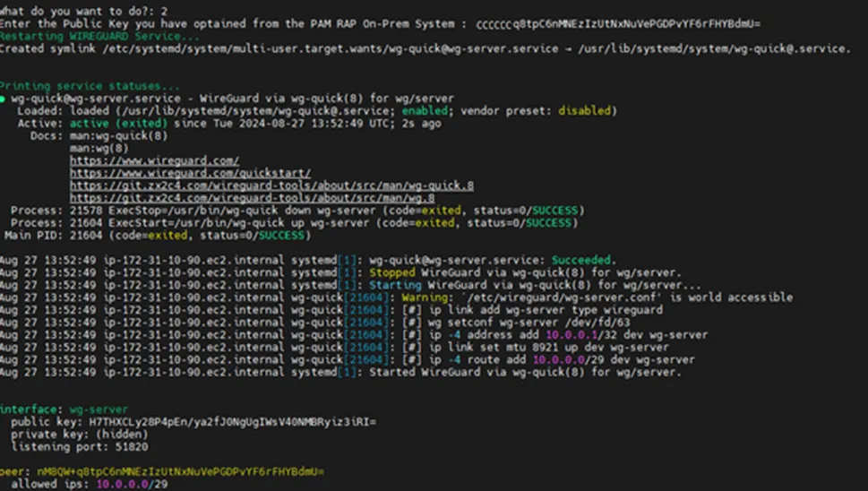The height and width of the screenshot is (491, 868).
Task: Click the green 'Succeeded.' log word
Action: point(584,260)
